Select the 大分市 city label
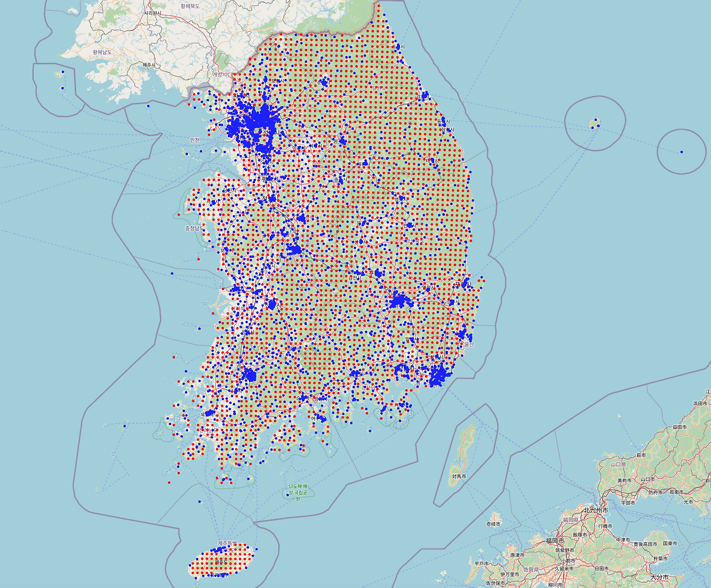 point(659,577)
